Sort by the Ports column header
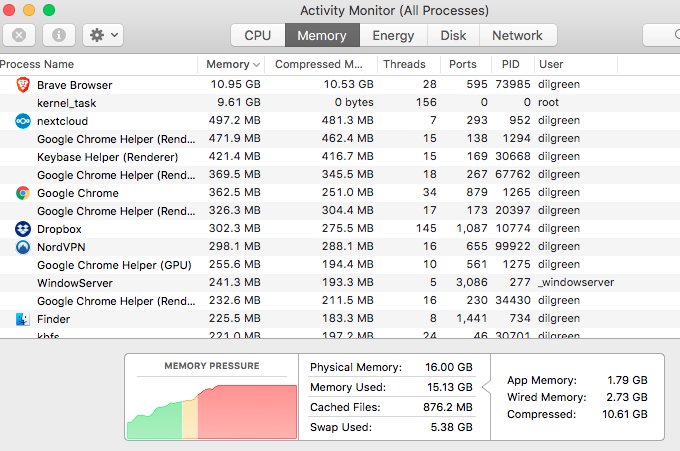 point(463,64)
